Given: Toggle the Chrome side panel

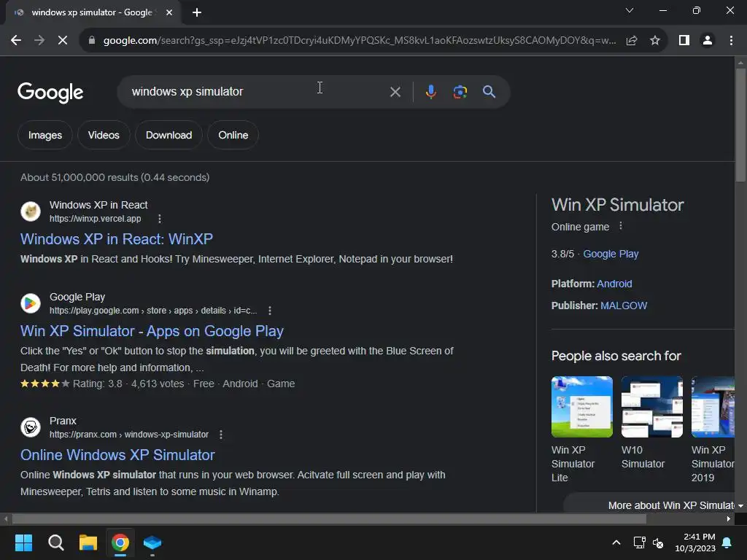Looking at the screenshot, I should tap(684, 41).
